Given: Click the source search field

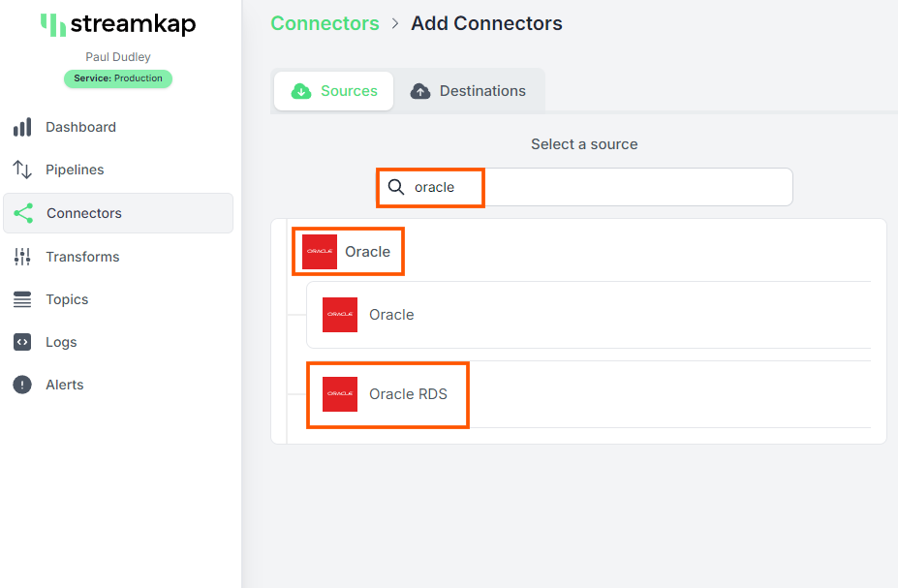Looking at the screenshot, I should [x=584, y=187].
